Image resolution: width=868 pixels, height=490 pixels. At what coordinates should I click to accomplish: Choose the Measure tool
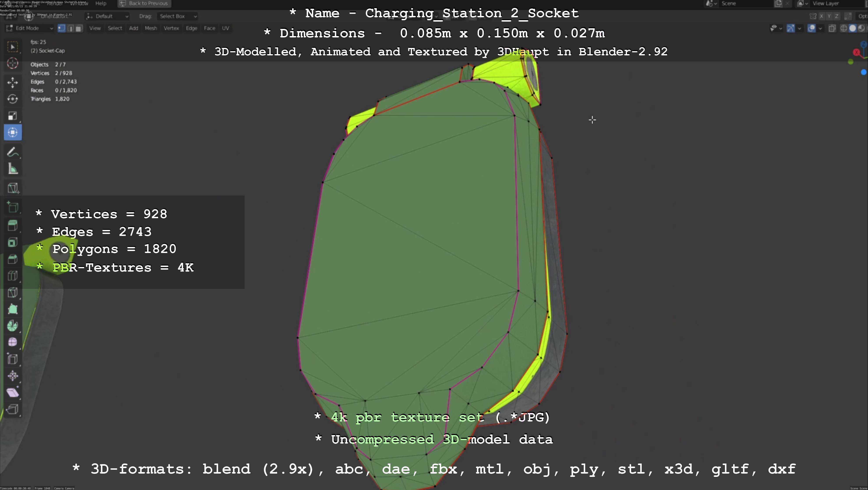click(x=12, y=169)
